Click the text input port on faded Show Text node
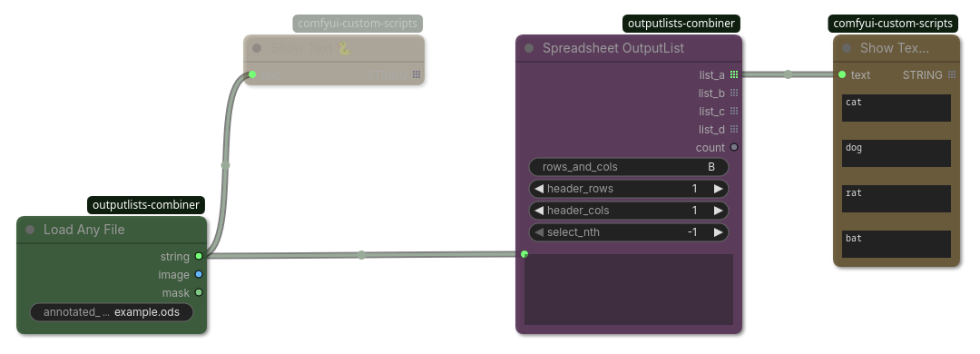This screenshot has width=980, height=354. click(x=252, y=74)
